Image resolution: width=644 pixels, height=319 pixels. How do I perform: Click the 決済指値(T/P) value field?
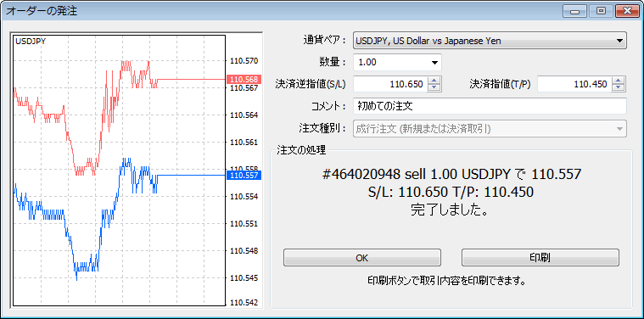point(574,85)
